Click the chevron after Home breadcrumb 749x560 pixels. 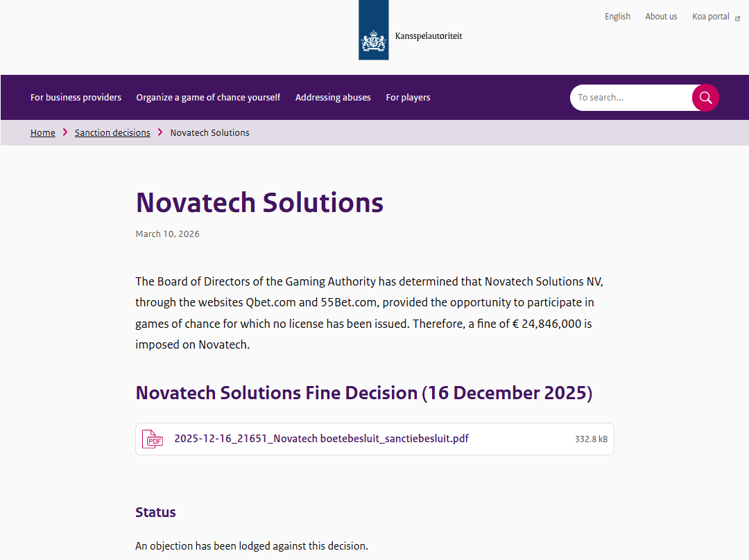65,132
